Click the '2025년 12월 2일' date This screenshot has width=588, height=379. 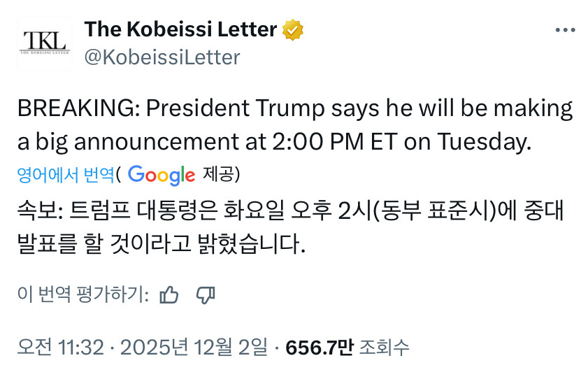point(194,346)
